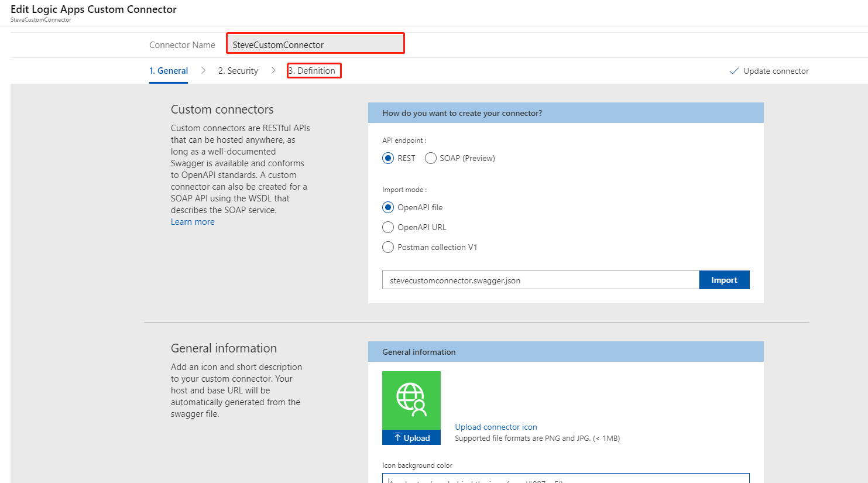Click the icon background color field
Screen dimensions: 868x483
[566, 478]
